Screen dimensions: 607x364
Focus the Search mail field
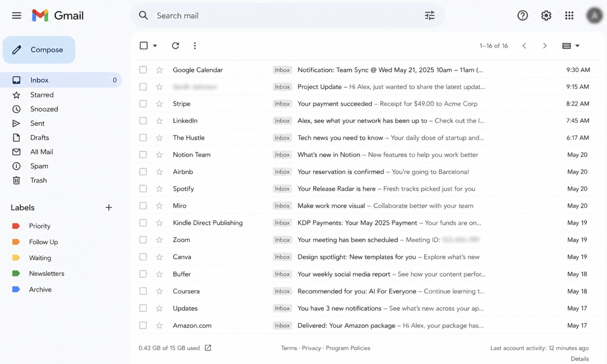click(x=287, y=15)
